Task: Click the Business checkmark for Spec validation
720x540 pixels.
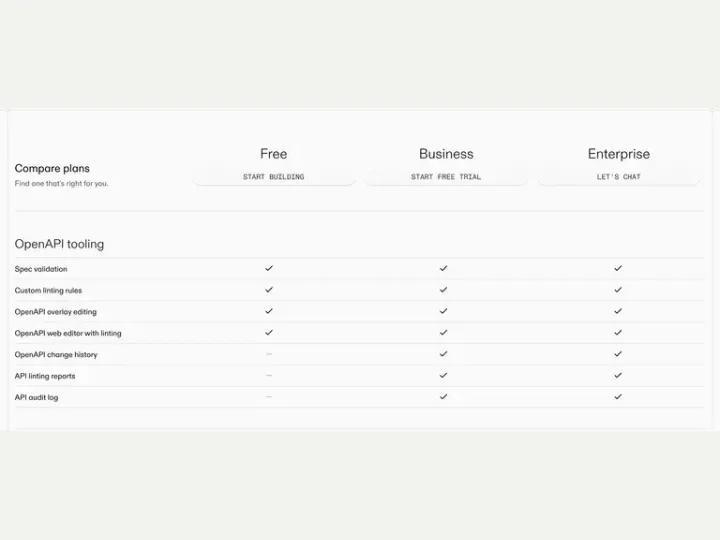Action: (x=444, y=268)
